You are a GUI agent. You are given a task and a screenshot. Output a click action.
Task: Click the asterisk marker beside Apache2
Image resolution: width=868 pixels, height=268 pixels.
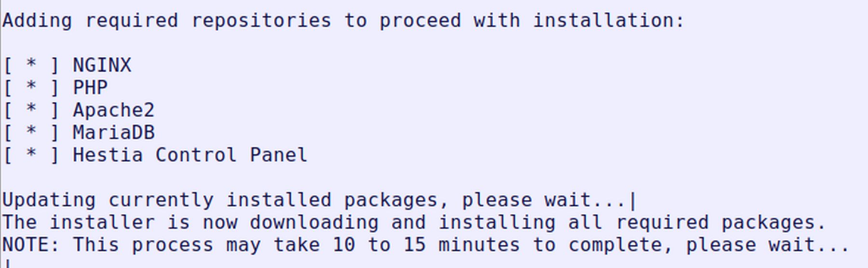[31, 109]
